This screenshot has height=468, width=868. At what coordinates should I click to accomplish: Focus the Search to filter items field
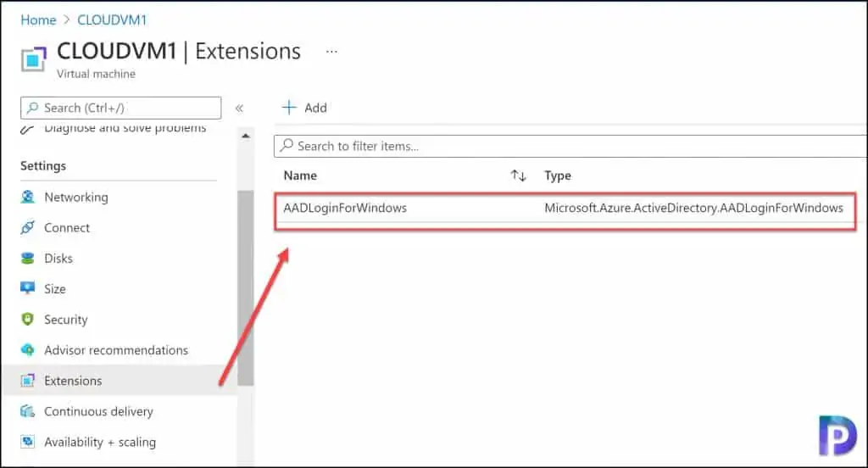pyautogui.click(x=570, y=146)
